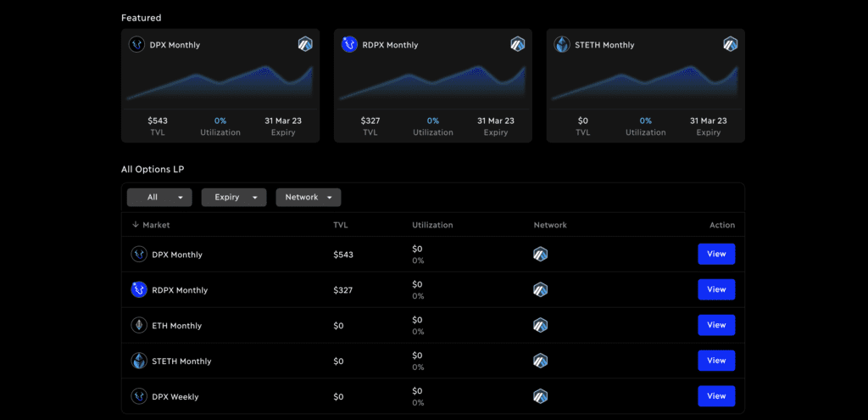The image size is (868, 420).
Task: Click the Arbitrum icon in DPX Weekly row
Action: tap(540, 396)
